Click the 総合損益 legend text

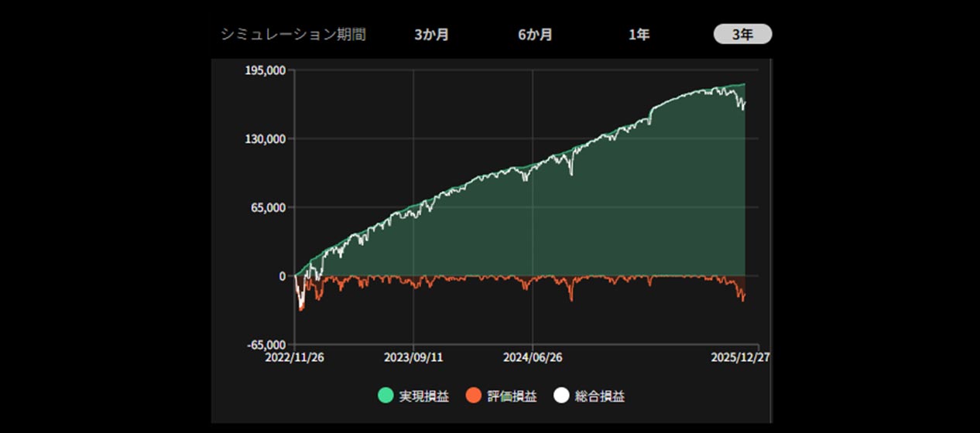[600, 396]
